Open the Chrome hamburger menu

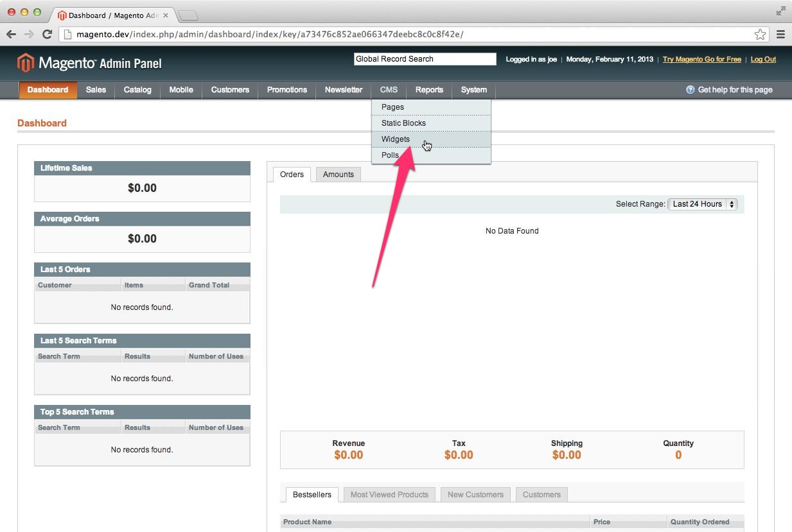[x=781, y=35]
